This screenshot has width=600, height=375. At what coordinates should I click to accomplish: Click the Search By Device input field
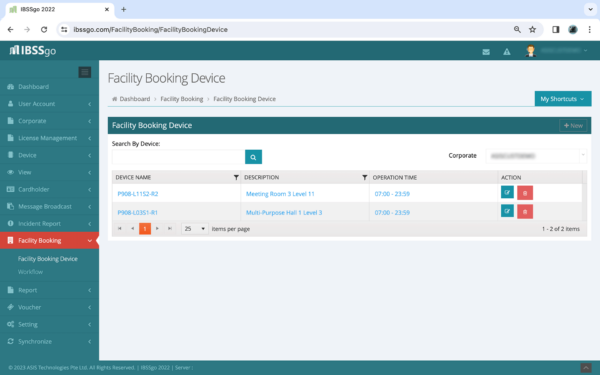[x=178, y=157]
